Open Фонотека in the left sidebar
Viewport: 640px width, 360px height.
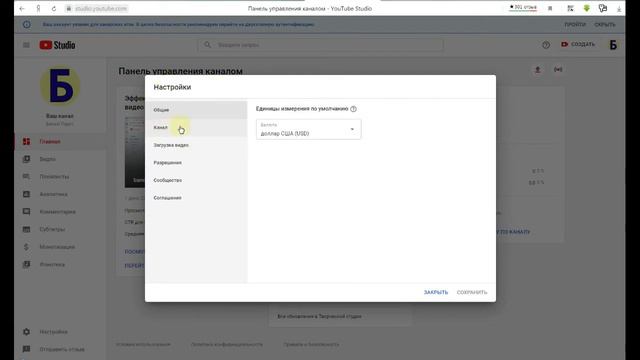tap(60, 264)
